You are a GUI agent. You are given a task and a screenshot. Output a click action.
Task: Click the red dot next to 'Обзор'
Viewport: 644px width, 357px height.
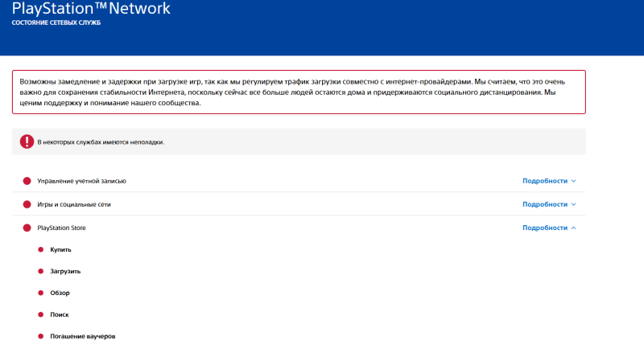tap(41, 293)
